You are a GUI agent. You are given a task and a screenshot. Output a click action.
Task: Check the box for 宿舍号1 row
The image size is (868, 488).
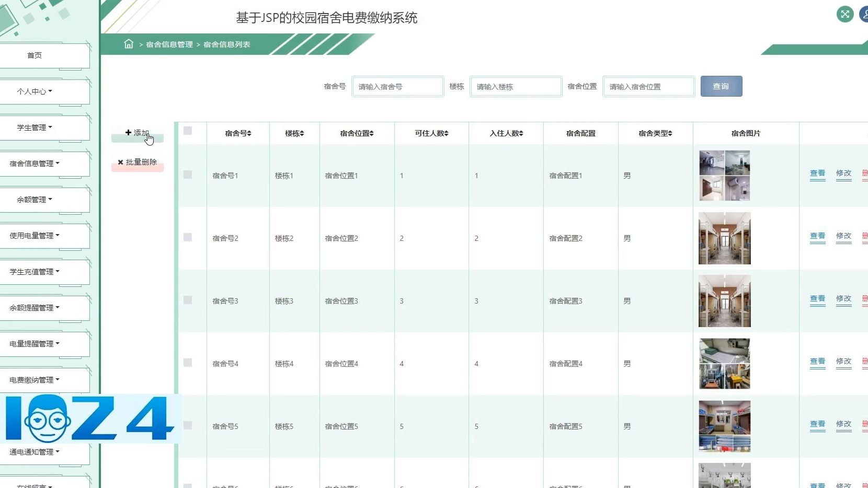tap(188, 175)
